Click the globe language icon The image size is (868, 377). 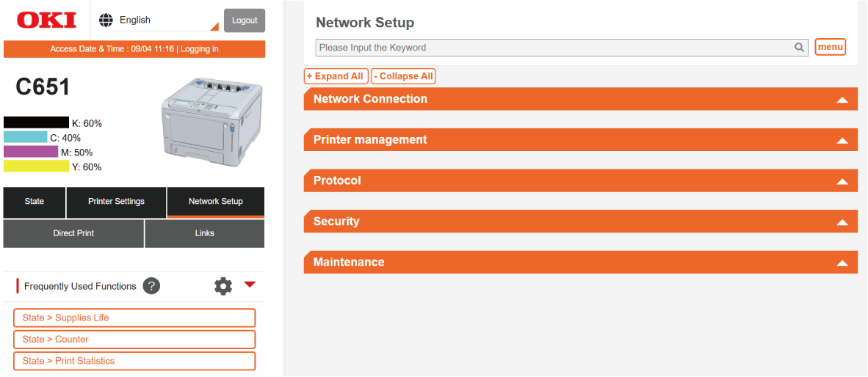click(x=106, y=20)
